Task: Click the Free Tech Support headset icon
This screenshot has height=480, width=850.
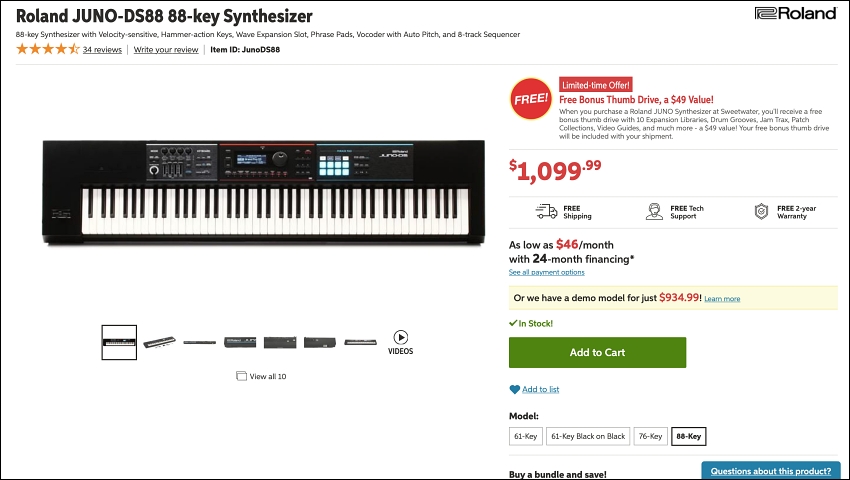Action: click(654, 212)
